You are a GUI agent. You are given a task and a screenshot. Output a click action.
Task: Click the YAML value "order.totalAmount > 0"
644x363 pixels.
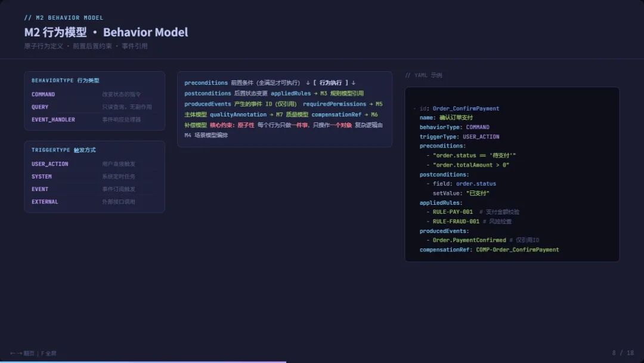click(470, 165)
